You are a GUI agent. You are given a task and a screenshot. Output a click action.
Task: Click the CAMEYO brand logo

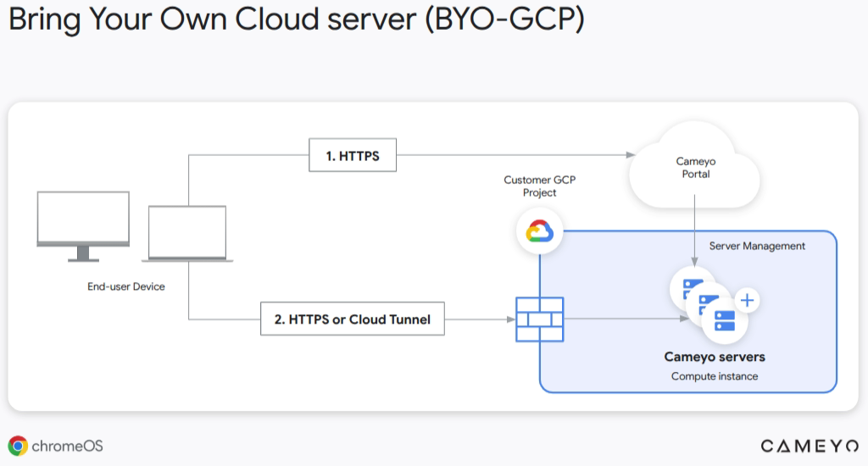point(810,446)
